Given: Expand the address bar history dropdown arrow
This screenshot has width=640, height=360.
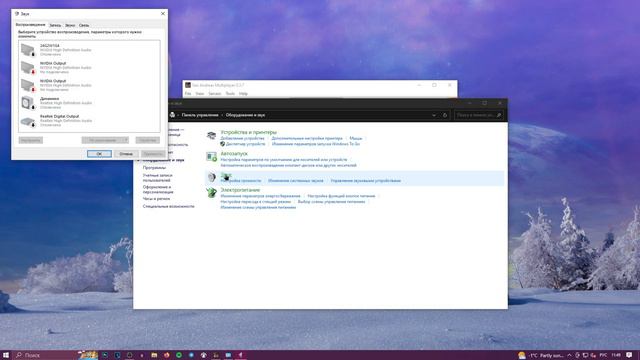Looking at the screenshot, I should pos(434,115).
